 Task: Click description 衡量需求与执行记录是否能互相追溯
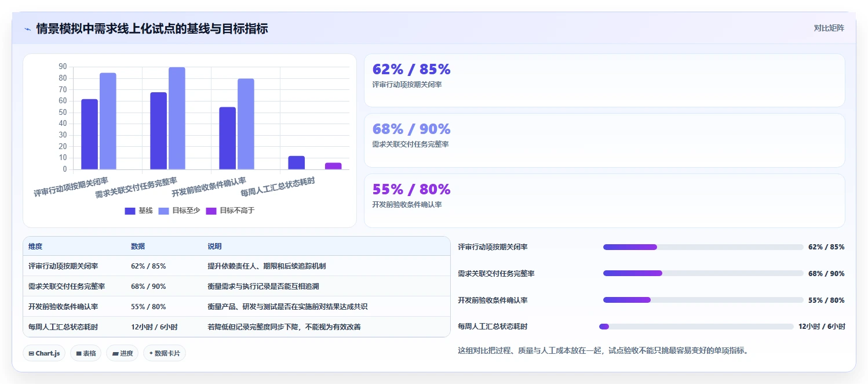[x=263, y=287]
